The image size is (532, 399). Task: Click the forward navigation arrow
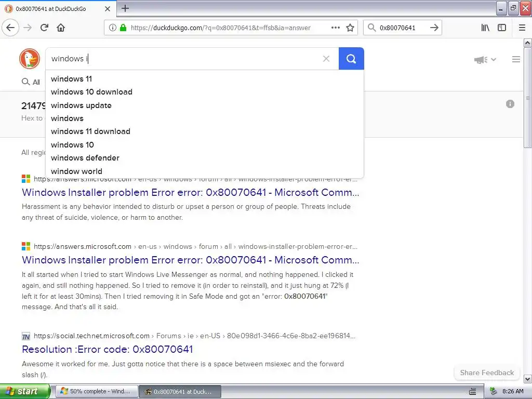(x=28, y=28)
